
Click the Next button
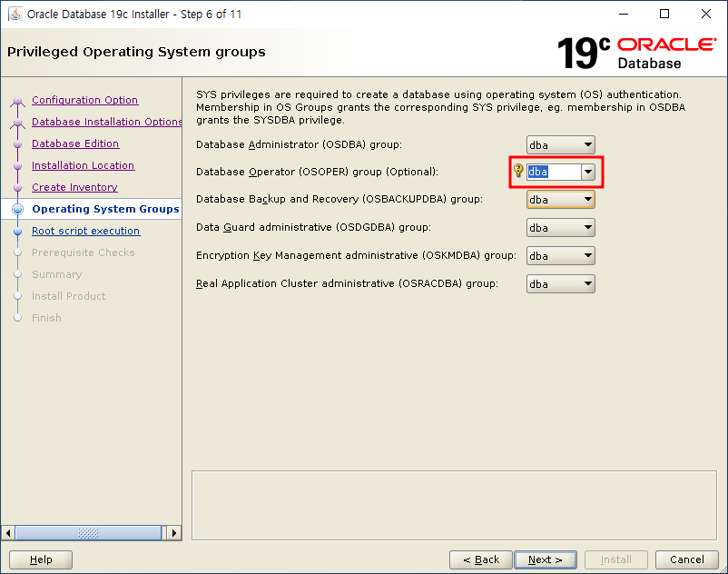[546, 559]
